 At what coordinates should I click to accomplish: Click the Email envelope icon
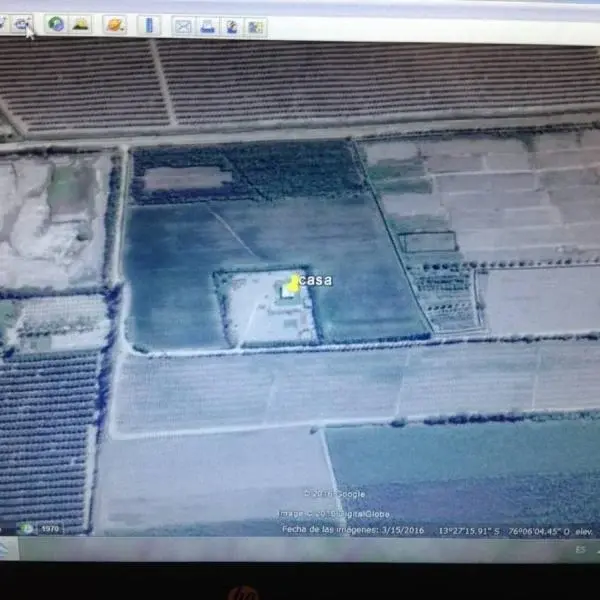click(183, 26)
